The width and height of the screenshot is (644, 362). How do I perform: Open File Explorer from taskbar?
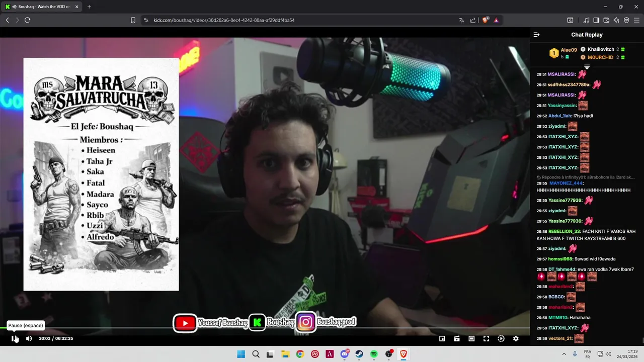pyautogui.click(x=285, y=354)
